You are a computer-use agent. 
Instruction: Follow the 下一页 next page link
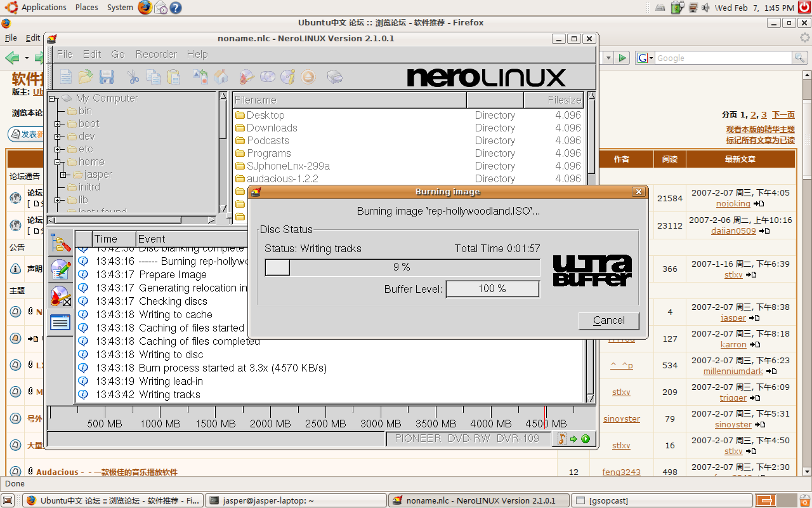(x=783, y=115)
